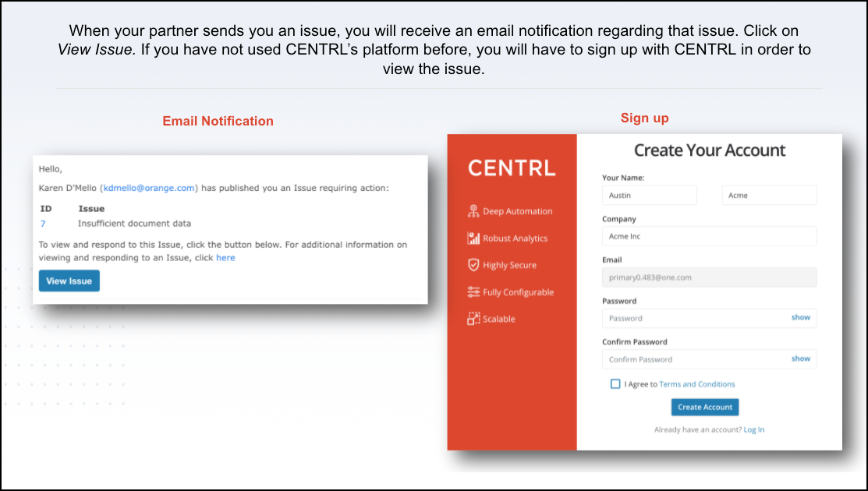Click the red 'Sign up' heading
868x491 pixels.
(x=644, y=118)
